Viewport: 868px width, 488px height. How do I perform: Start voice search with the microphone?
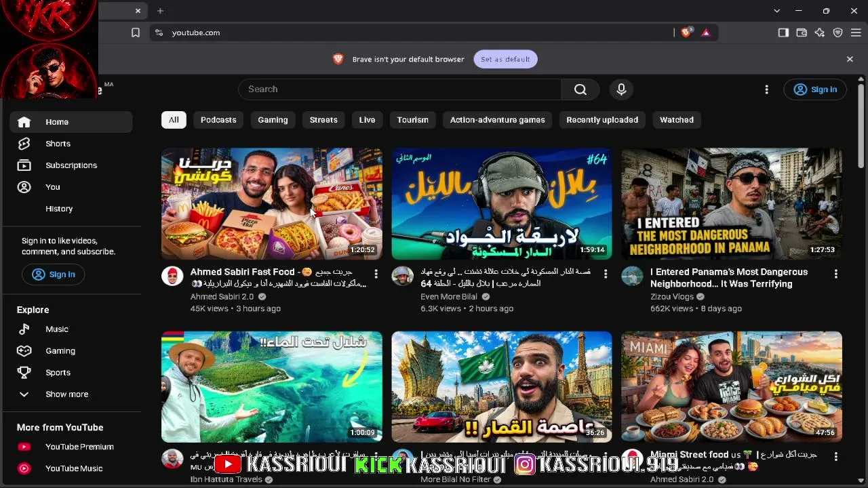621,89
